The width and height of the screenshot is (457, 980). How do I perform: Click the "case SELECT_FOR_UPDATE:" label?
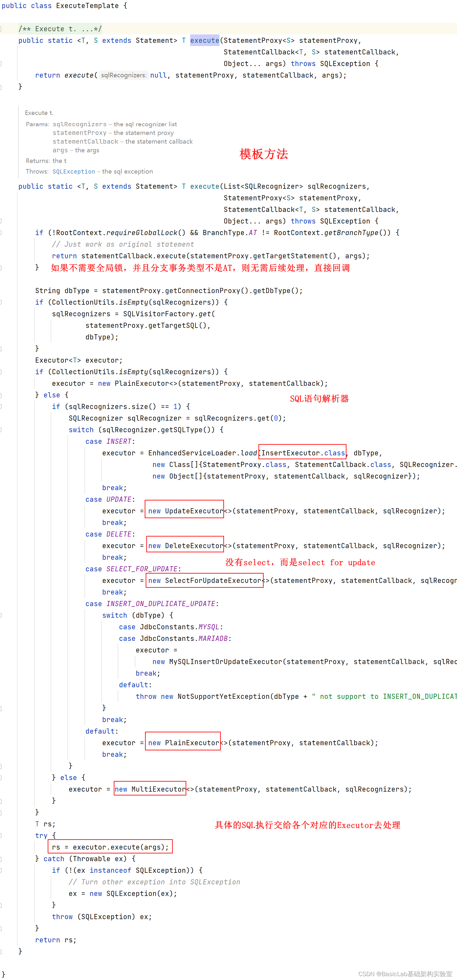133,569
